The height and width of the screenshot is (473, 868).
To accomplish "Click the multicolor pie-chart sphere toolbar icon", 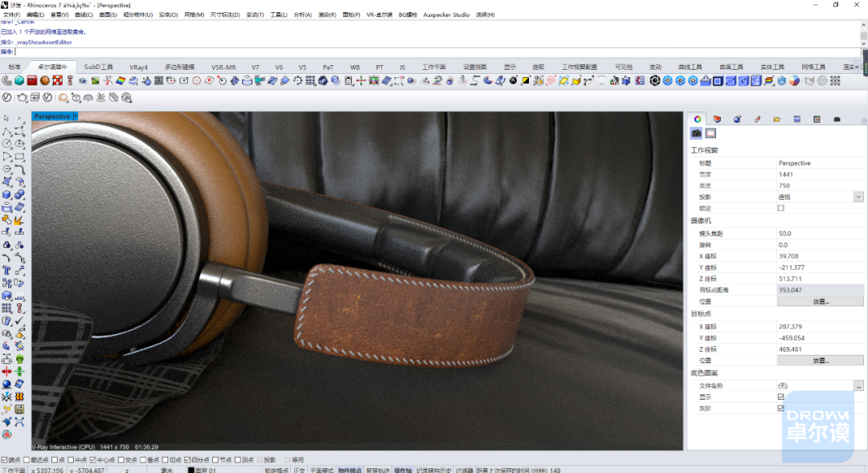I will (x=794, y=81).
